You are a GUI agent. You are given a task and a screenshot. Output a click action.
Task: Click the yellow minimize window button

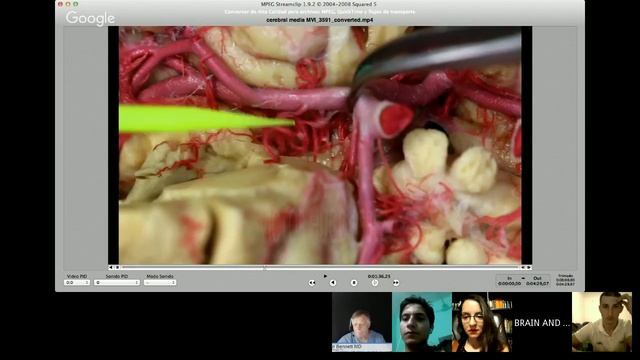(x=68, y=4)
